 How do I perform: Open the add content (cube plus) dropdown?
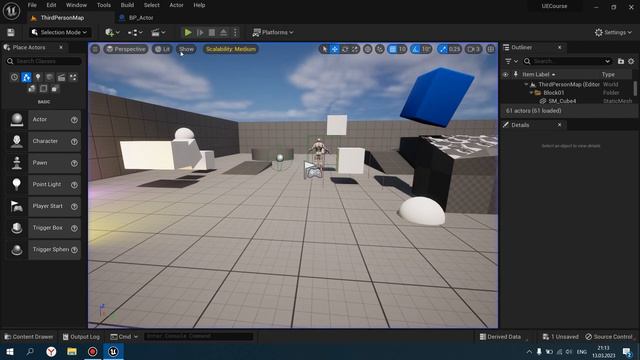coord(112,32)
